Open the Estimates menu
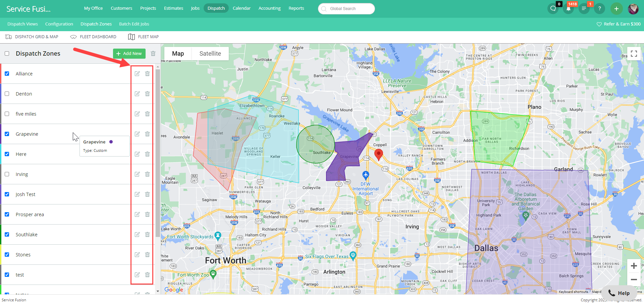The image size is (644, 305). pos(173,8)
